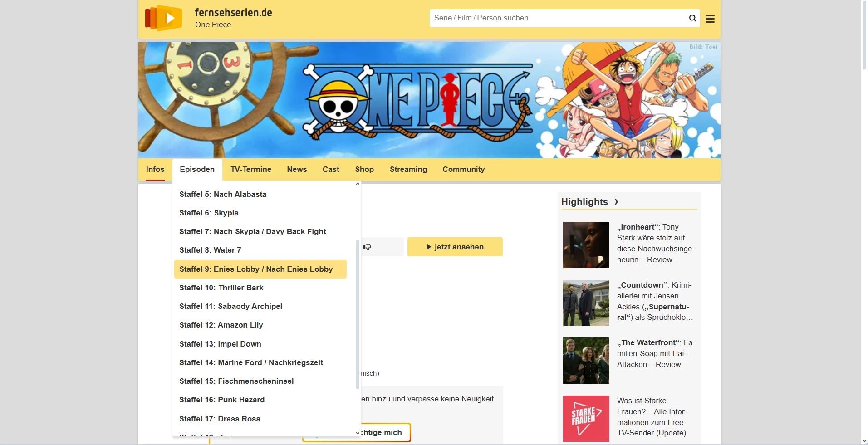Click the thumbs-down rating icon
Viewport: 868px width, 445px height.
tap(368, 247)
